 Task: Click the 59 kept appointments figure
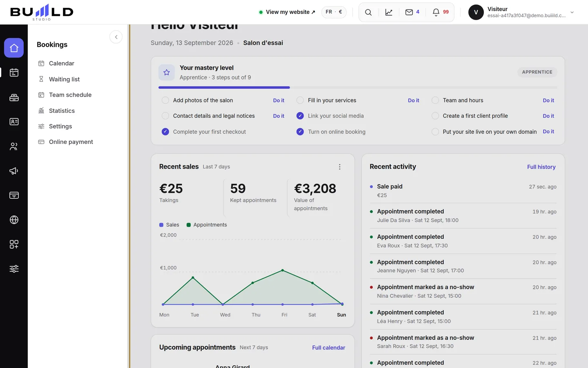pos(238,188)
